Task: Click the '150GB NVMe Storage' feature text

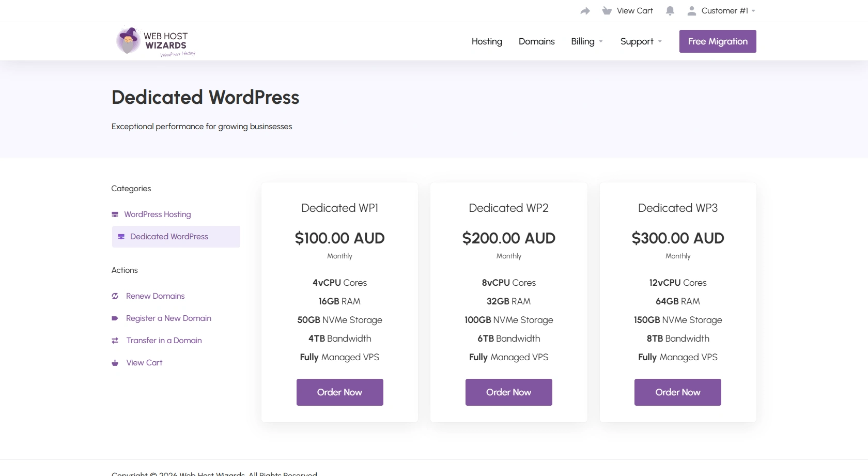Action: point(678,320)
